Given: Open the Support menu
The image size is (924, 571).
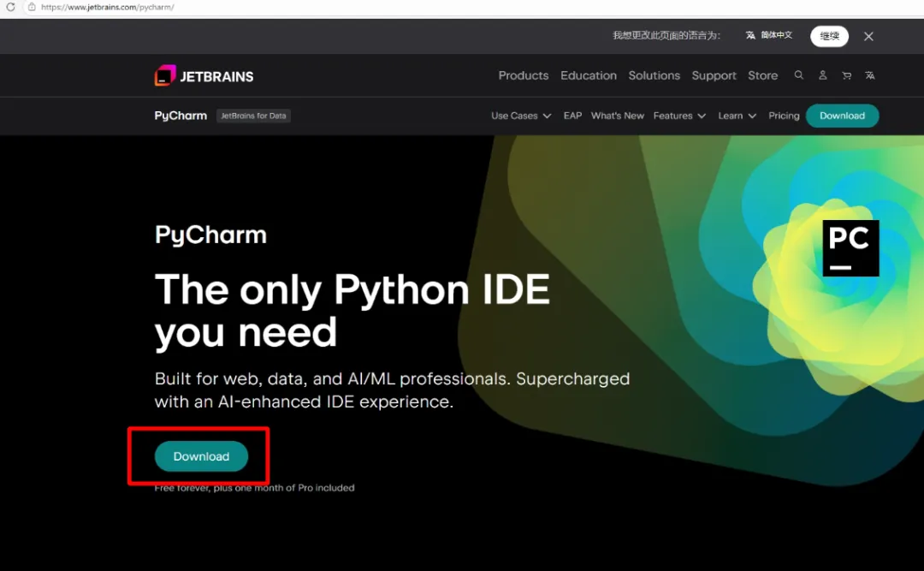Looking at the screenshot, I should (x=714, y=75).
